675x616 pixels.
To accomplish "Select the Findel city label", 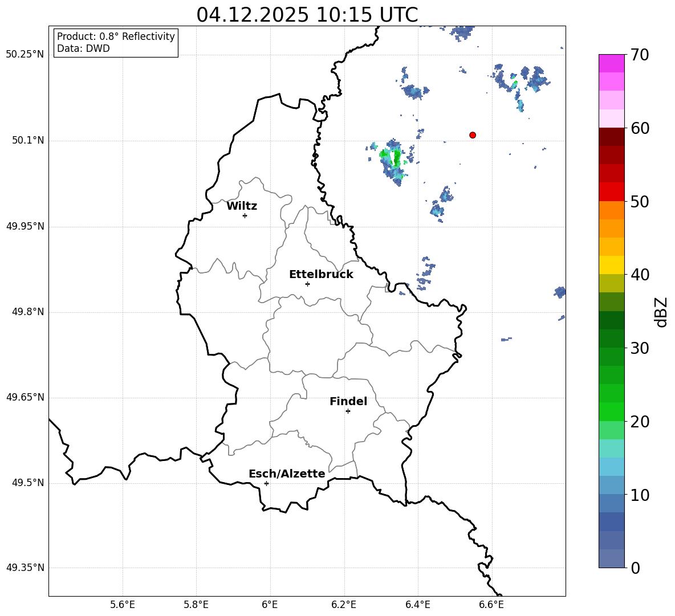I will click(348, 401).
